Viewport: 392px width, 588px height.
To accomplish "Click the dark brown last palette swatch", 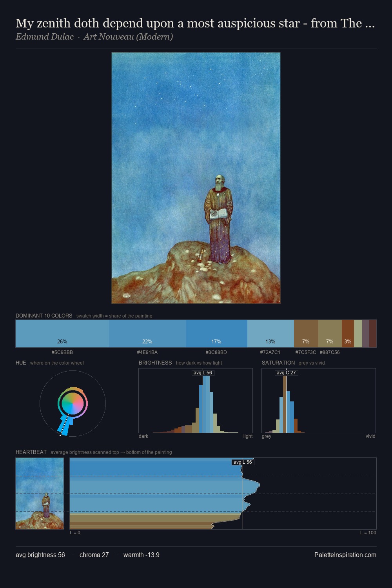I will (373, 334).
